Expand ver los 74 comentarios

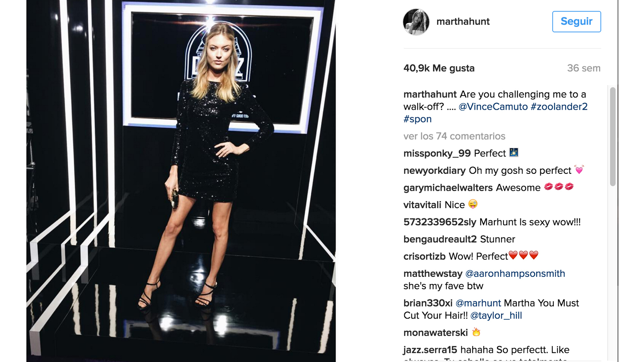tap(454, 136)
